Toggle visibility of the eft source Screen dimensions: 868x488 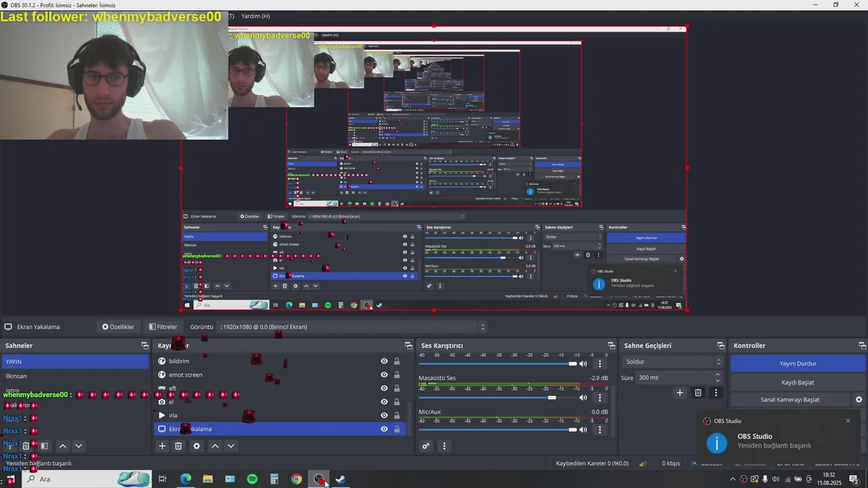[384, 388]
